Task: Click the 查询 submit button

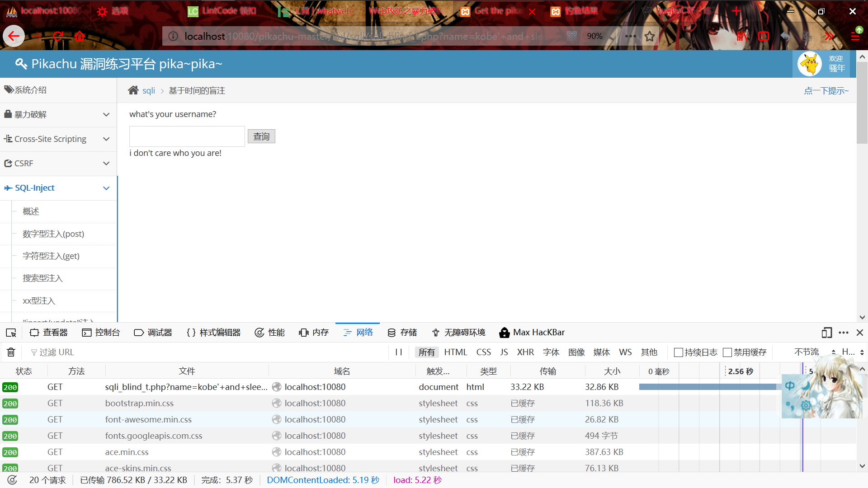Action: [261, 136]
